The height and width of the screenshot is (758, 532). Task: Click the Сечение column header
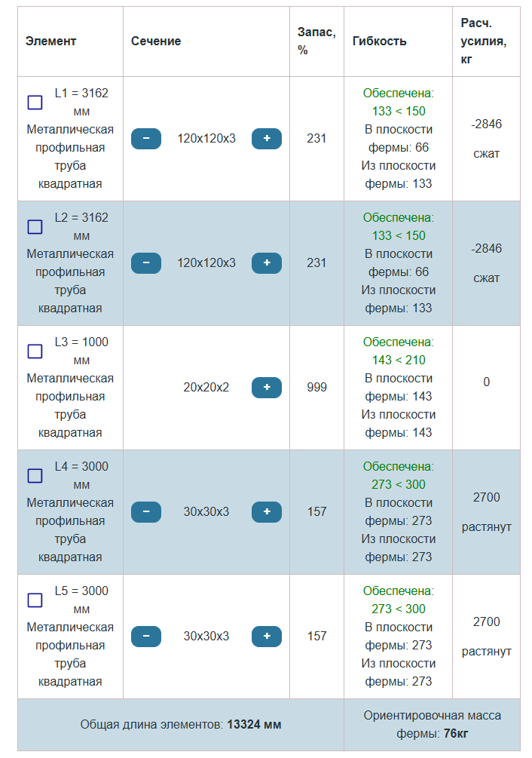click(x=156, y=41)
